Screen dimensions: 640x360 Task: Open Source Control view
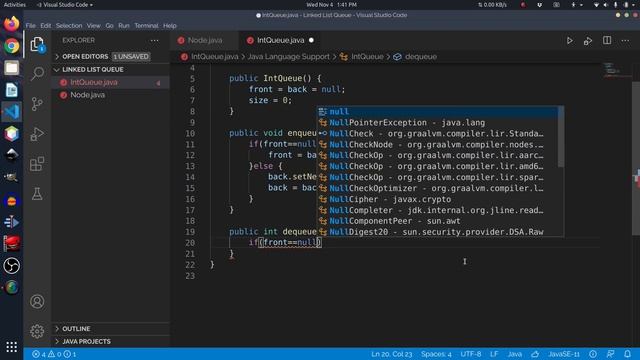pyautogui.click(x=37, y=104)
